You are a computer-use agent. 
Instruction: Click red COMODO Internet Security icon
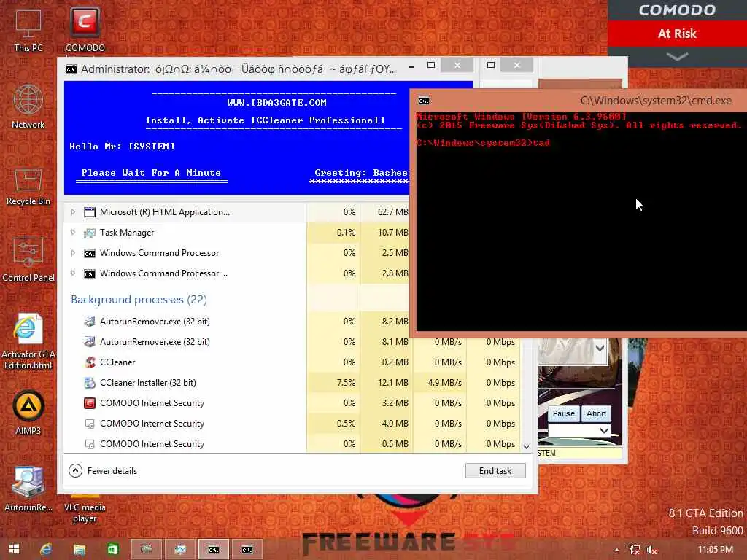(x=90, y=403)
